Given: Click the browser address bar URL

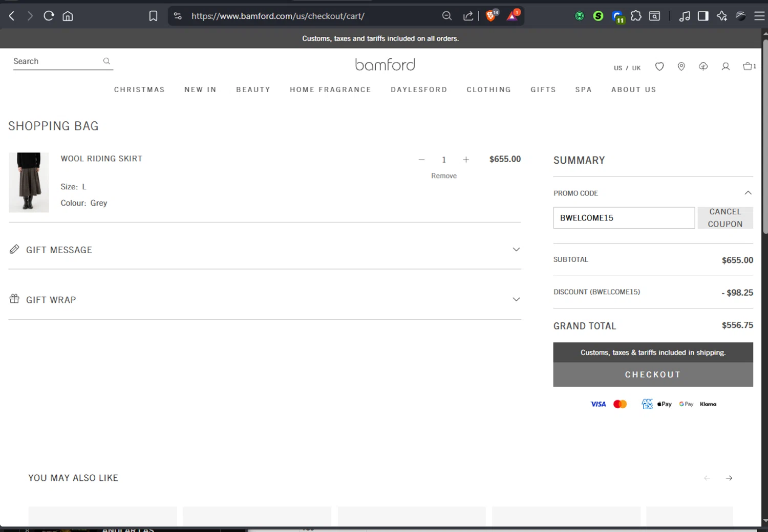Looking at the screenshot, I should 278,16.
